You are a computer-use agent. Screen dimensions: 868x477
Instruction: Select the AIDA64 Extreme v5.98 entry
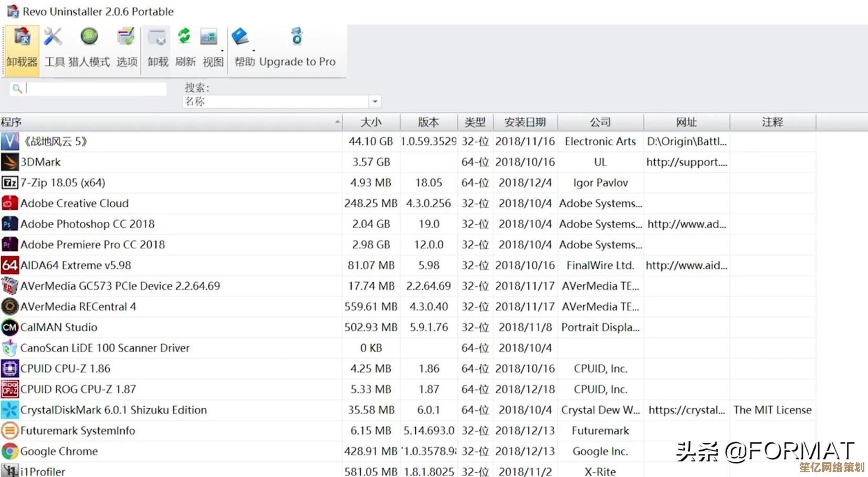(76, 266)
